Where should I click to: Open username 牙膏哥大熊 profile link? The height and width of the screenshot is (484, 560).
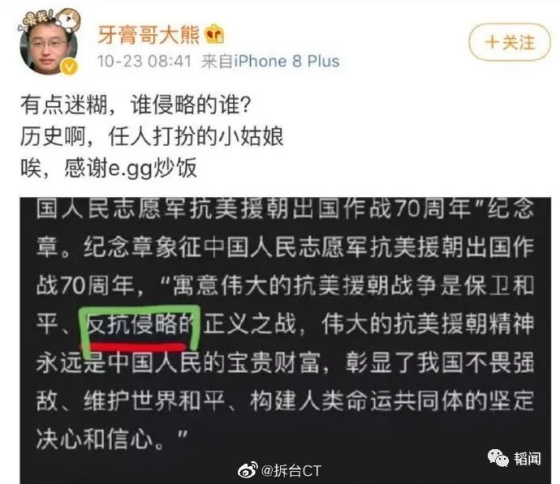click(x=149, y=35)
